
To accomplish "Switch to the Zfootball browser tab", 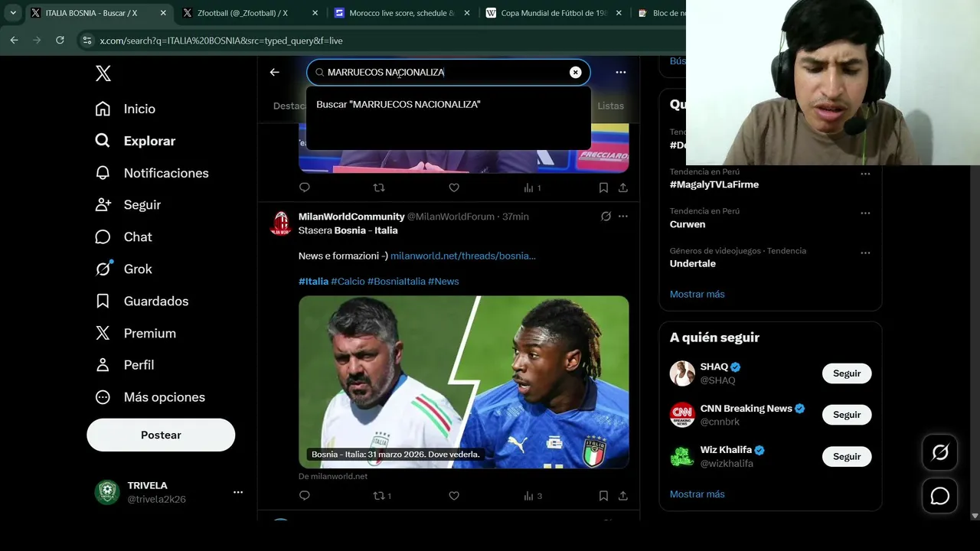I will (250, 13).
